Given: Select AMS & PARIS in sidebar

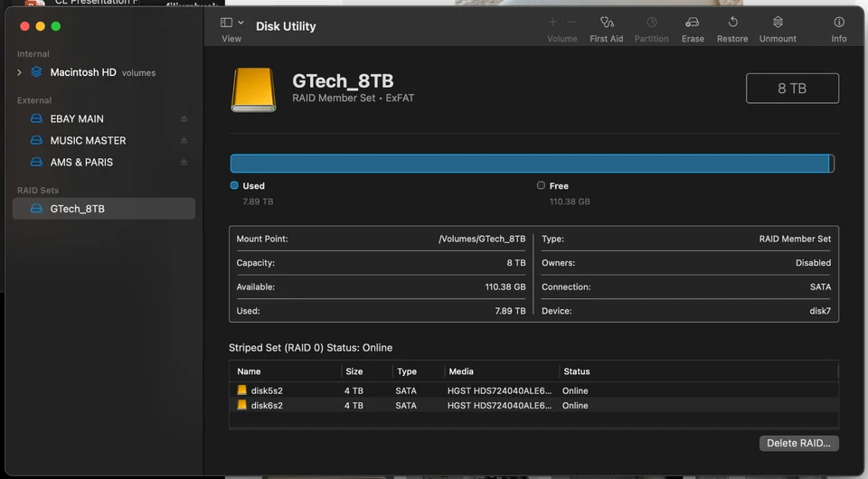Looking at the screenshot, I should [103, 162].
